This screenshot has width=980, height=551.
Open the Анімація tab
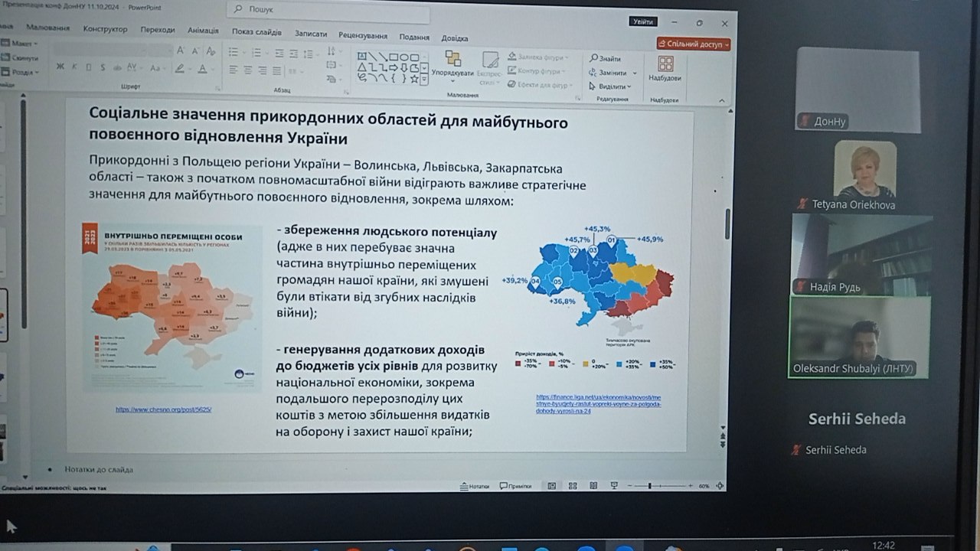point(202,31)
